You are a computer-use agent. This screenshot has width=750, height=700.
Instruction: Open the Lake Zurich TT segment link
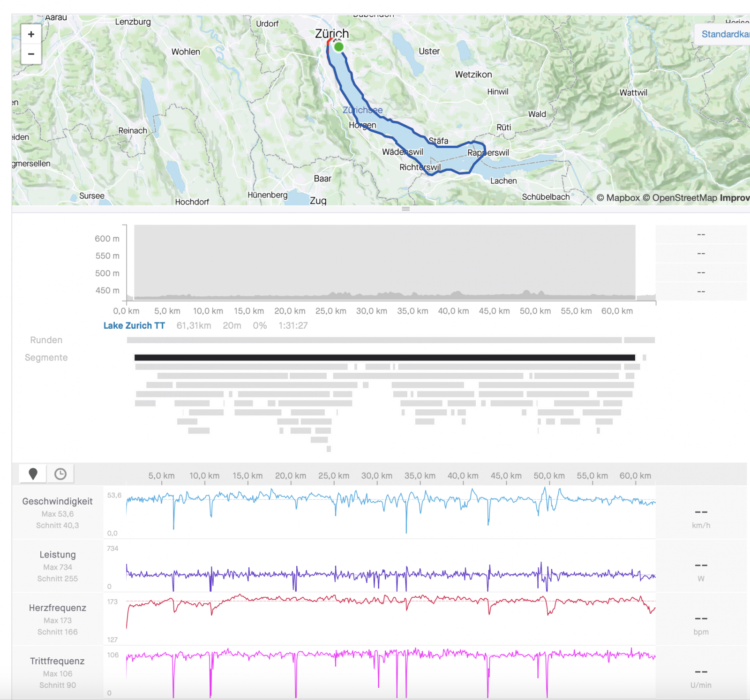tap(134, 325)
